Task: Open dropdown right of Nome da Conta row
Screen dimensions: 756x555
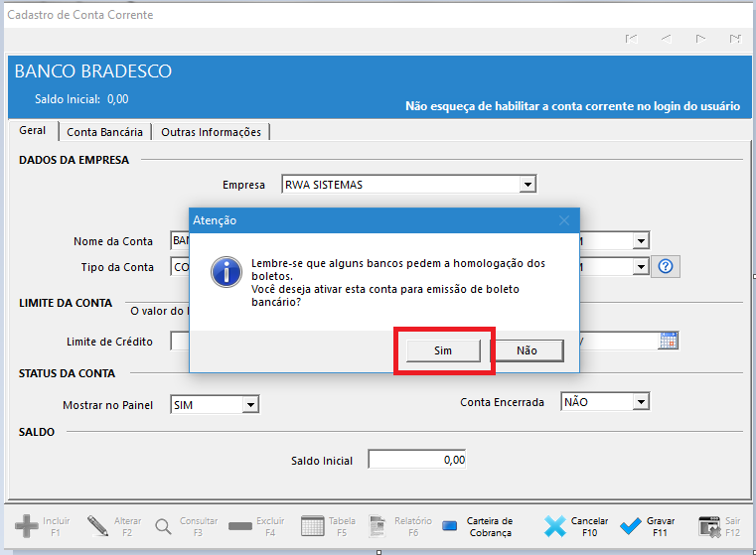Action: click(641, 240)
